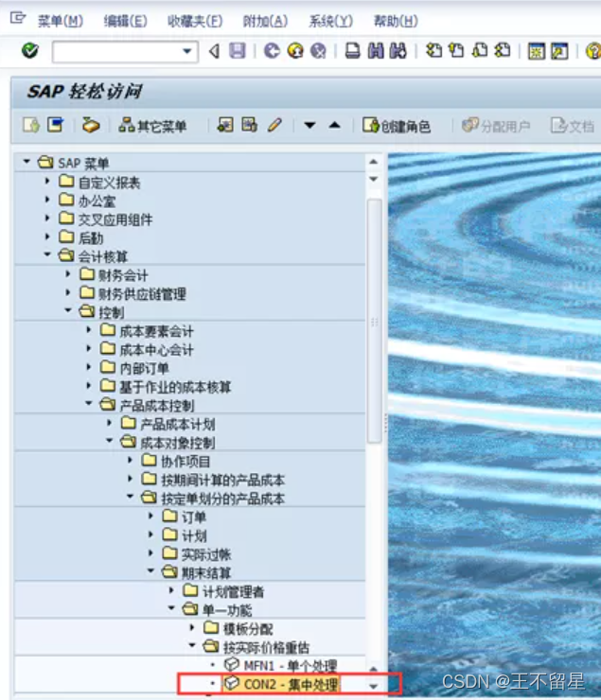This screenshot has width=601, height=700.
Task: Click the 创建角色 button
Action: [397, 126]
